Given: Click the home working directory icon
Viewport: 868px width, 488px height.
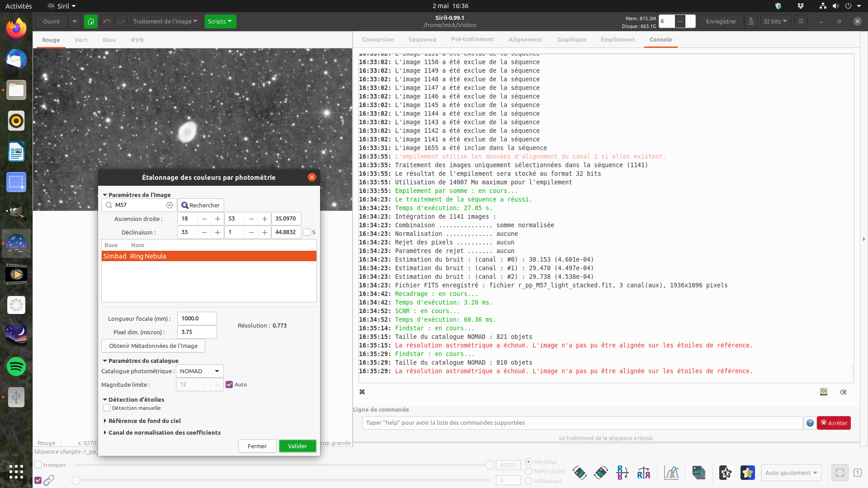Looking at the screenshot, I should 90,21.
